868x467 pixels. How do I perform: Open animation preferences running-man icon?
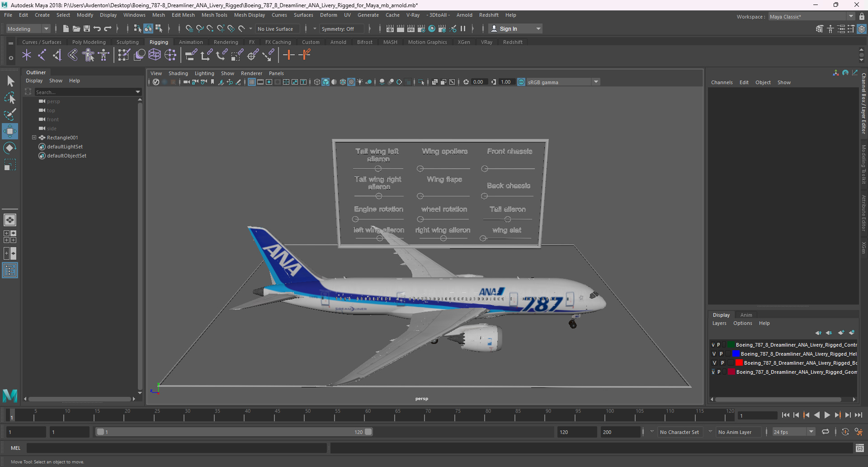coord(859,432)
